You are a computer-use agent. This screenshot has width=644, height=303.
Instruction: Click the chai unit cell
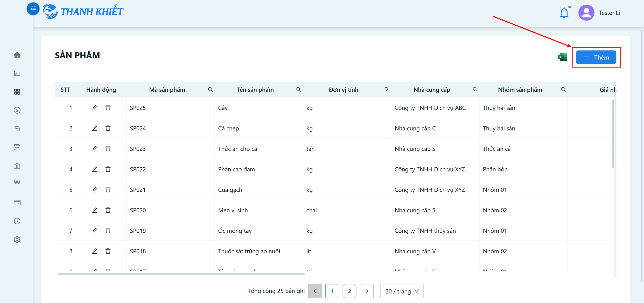pyautogui.click(x=347, y=210)
